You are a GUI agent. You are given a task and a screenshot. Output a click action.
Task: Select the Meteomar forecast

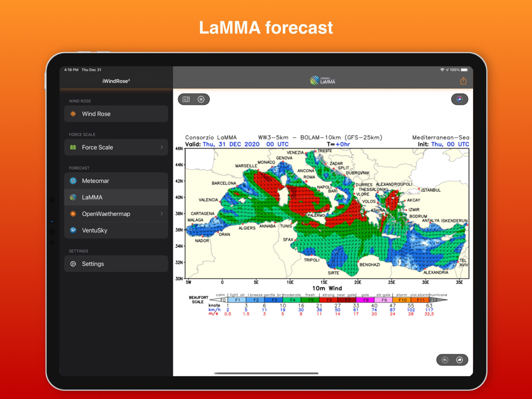pyautogui.click(x=116, y=181)
